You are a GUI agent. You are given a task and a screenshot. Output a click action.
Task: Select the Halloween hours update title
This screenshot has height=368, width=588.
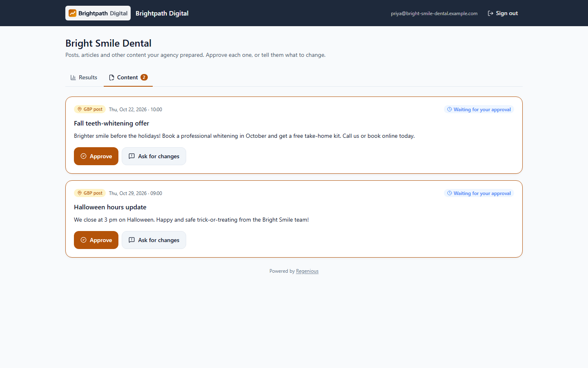[x=110, y=207]
